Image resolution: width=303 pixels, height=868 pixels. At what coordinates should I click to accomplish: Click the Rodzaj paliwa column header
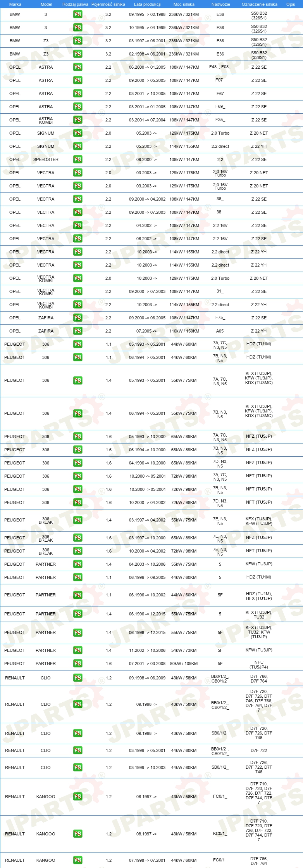pos(75,4)
